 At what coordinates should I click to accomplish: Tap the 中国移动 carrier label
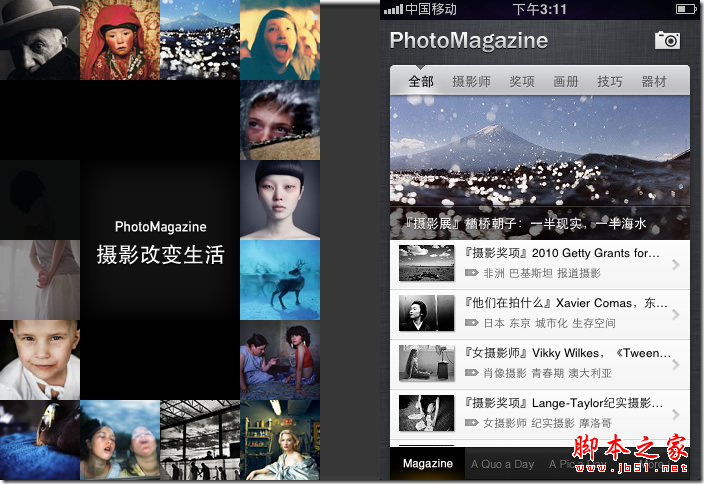tap(431, 9)
